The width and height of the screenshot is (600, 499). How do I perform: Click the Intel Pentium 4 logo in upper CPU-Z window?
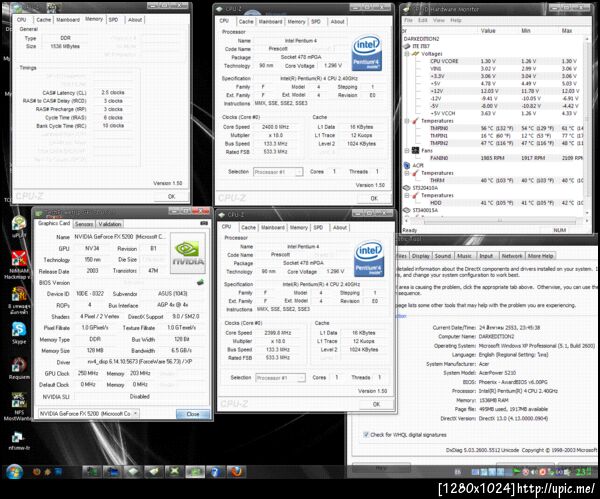click(367, 52)
